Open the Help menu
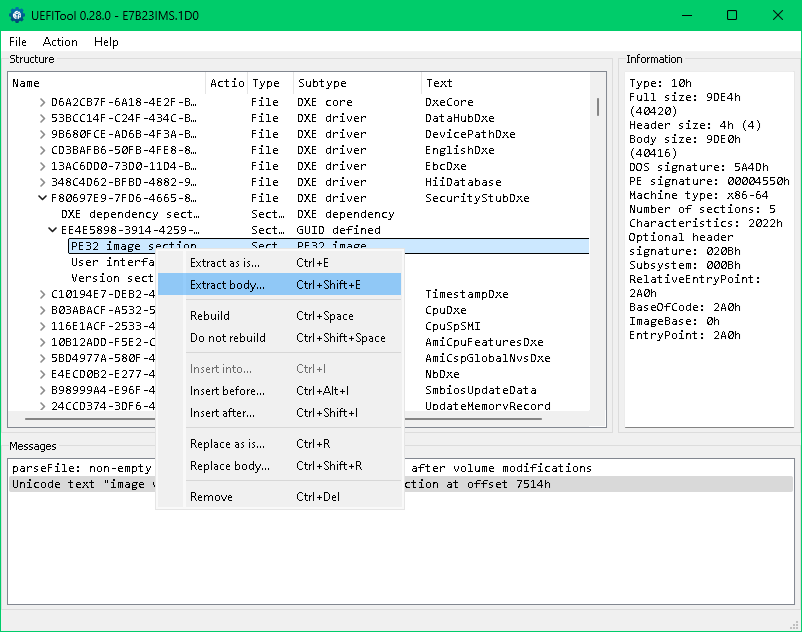Screen dimensions: 802x632 [106, 42]
